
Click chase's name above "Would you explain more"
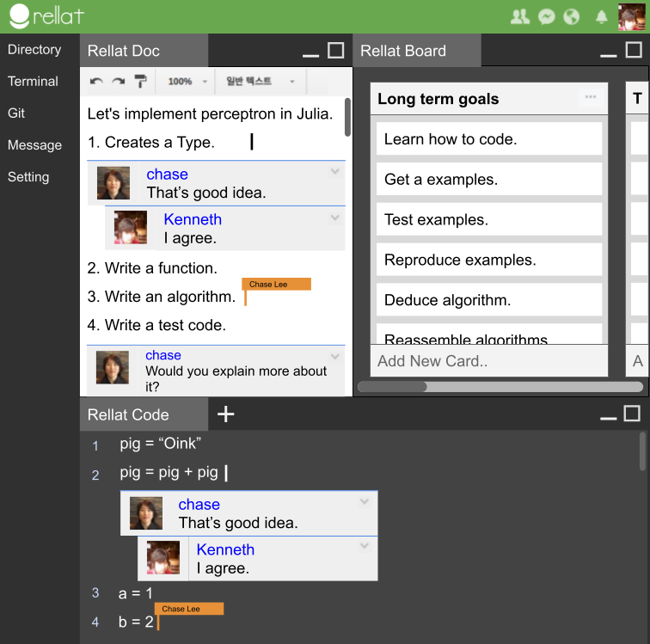(x=163, y=355)
